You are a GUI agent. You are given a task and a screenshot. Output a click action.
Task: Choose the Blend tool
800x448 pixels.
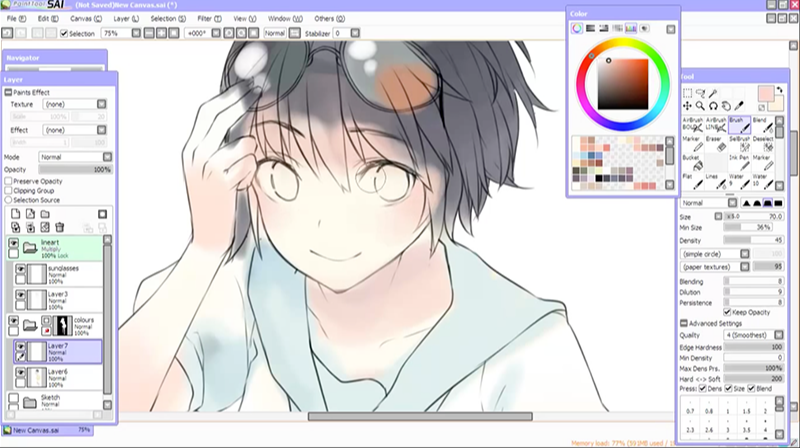tap(763, 125)
